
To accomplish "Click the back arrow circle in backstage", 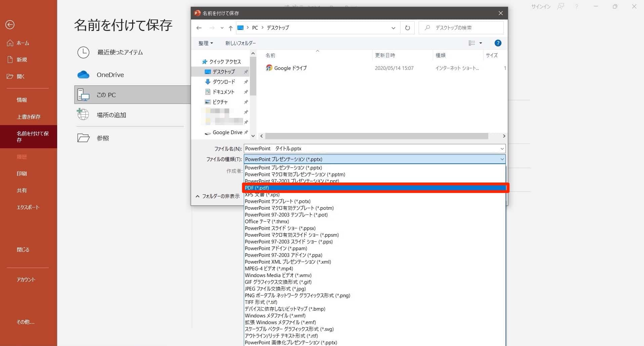I will (10, 25).
